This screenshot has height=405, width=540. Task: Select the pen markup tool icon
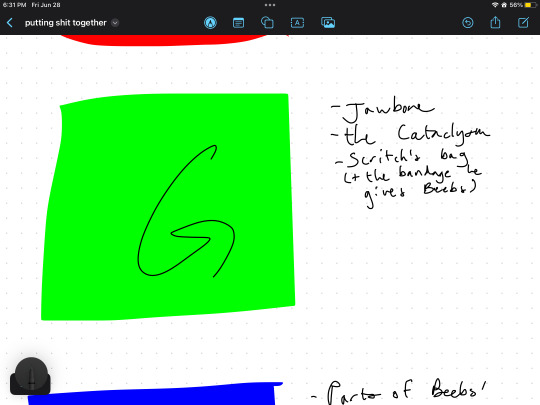point(210,23)
